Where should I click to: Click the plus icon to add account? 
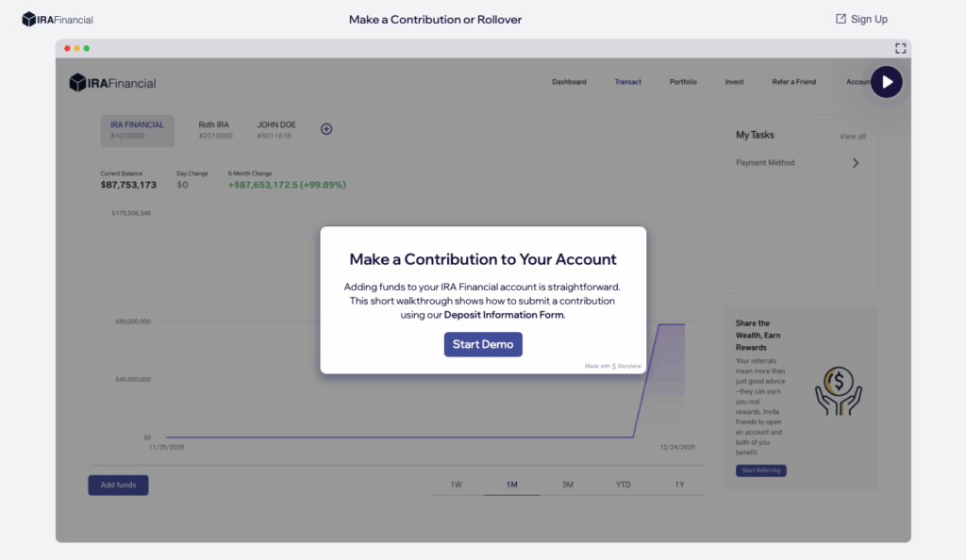(326, 129)
